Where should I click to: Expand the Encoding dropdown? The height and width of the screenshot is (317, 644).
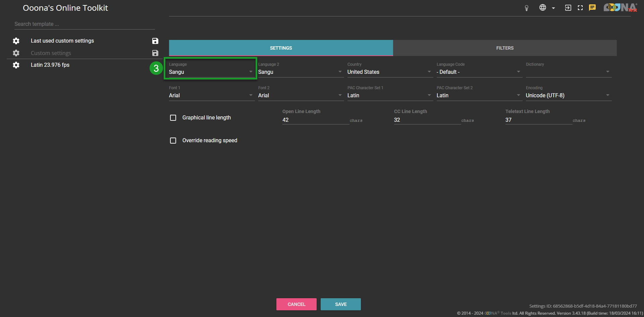pyautogui.click(x=568, y=96)
